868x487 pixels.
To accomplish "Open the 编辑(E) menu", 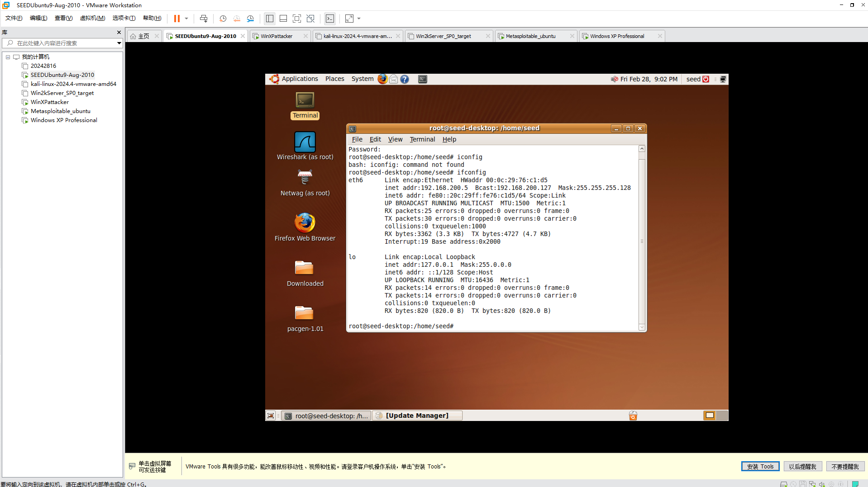I will [x=38, y=18].
